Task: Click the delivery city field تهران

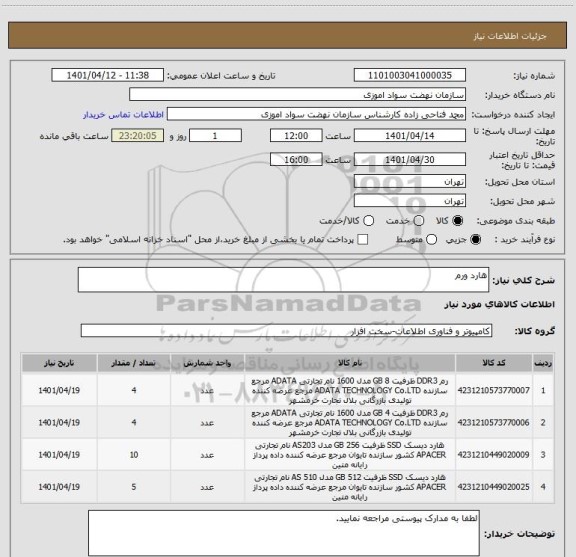Action: [410, 201]
